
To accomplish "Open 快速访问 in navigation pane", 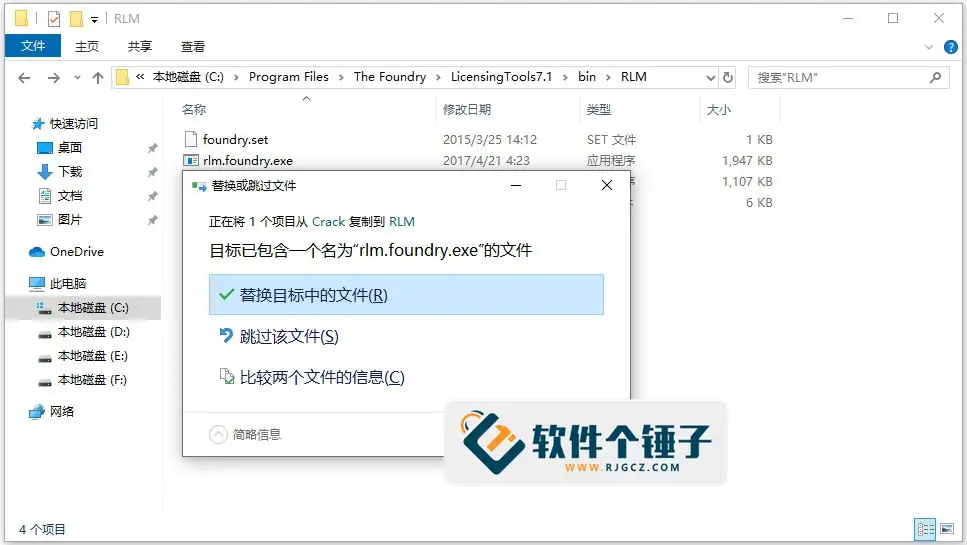I will 73,123.
